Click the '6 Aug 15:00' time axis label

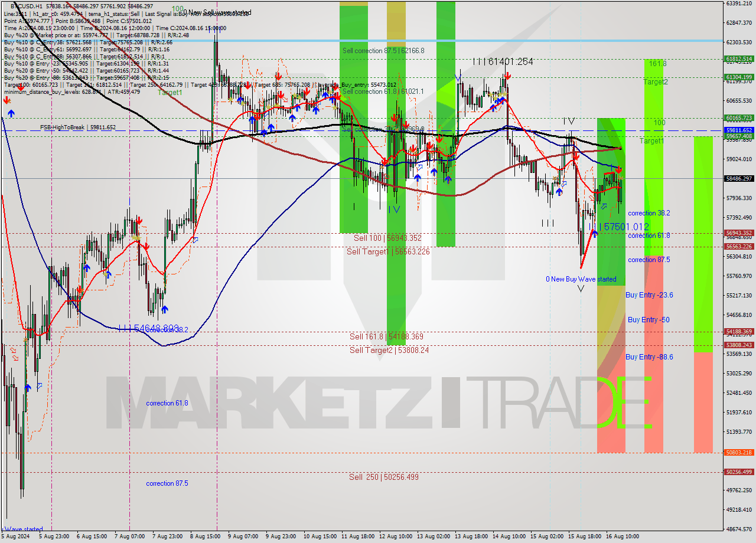pyautogui.click(x=92, y=537)
